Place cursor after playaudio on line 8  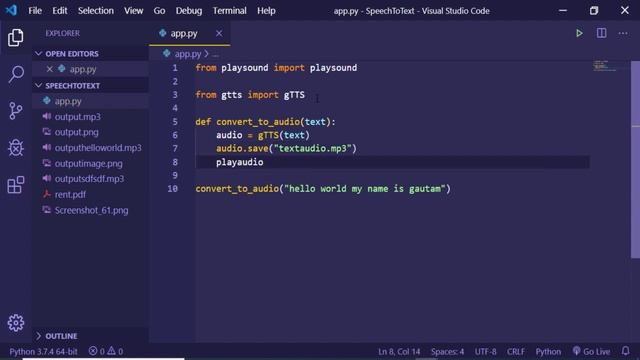tap(264, 162)
